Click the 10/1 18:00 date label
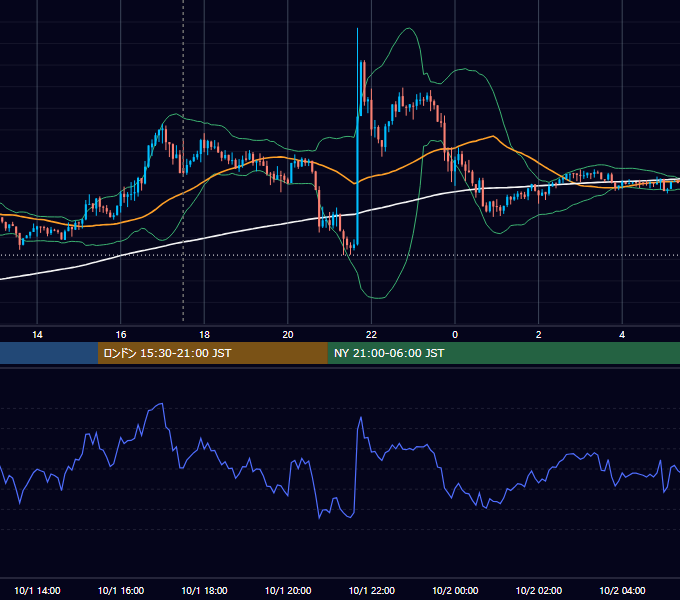Screen dimensions: 680x600 (204, 590)
